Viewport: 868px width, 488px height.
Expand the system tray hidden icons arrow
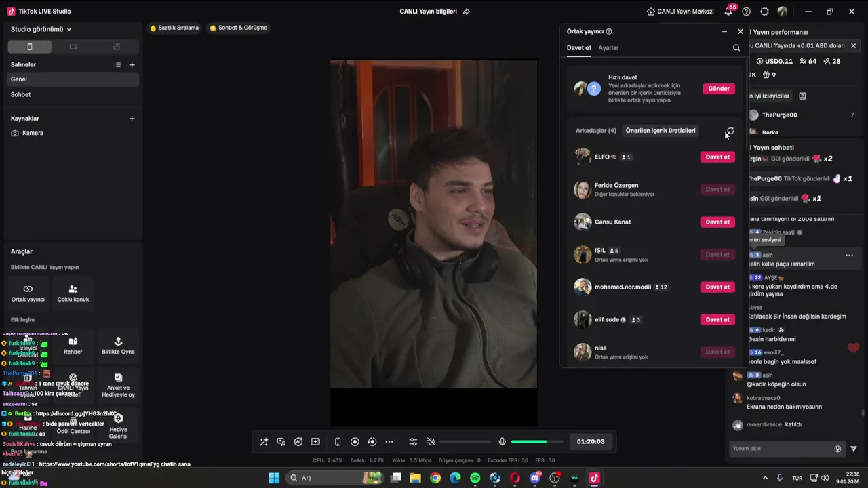(765, 478)
